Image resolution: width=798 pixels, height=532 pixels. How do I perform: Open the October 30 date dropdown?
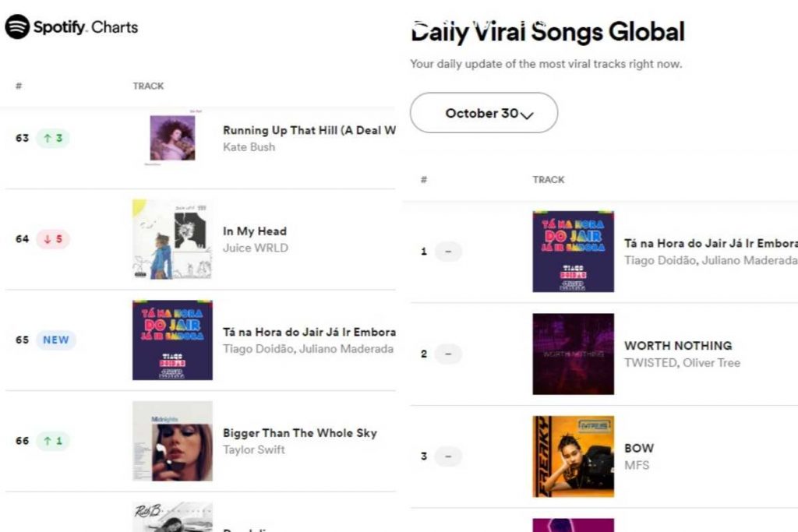point(483,113)
